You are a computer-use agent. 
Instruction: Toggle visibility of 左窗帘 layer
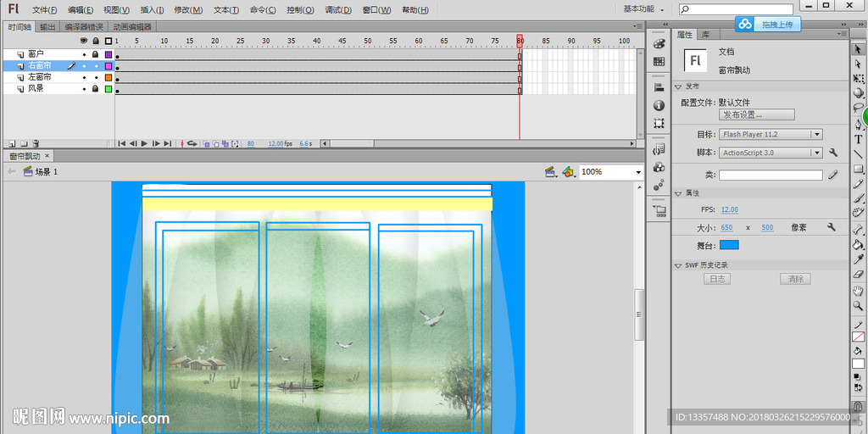[84, 77]
